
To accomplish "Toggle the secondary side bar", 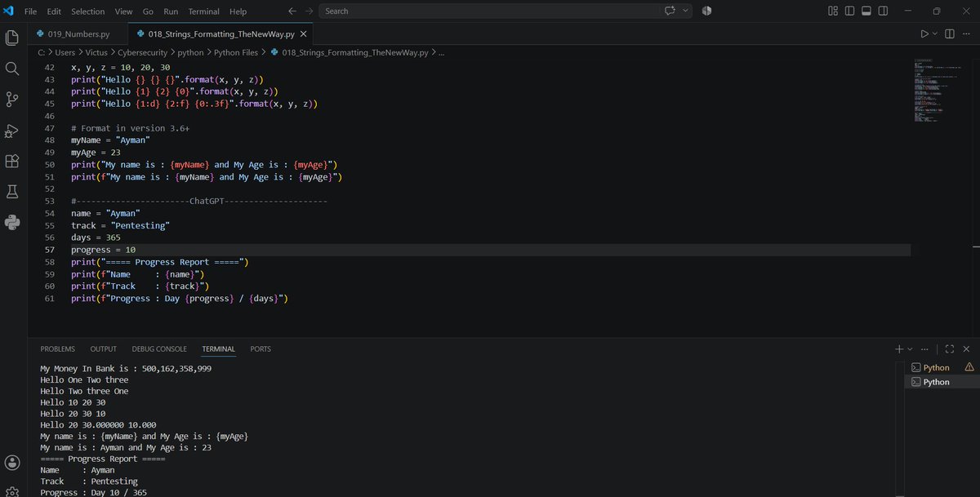I will 884,11.
